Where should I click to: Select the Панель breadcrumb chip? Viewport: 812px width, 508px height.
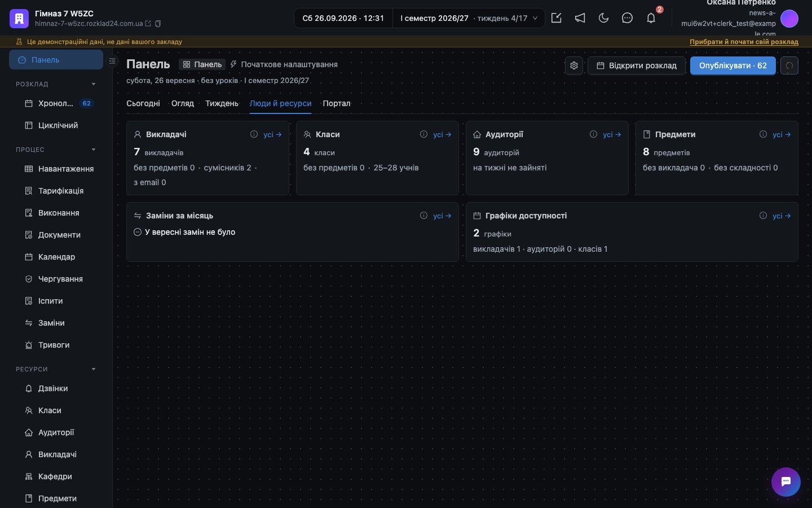click(202, 64)
